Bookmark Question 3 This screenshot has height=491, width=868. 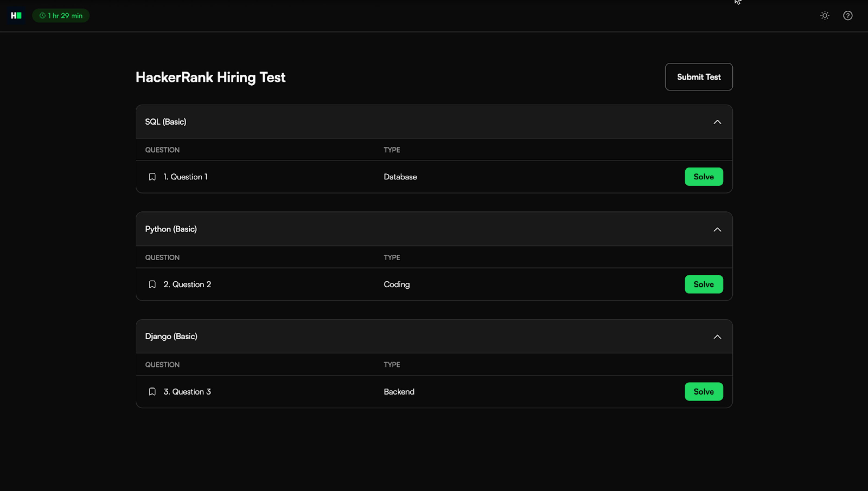152,392
